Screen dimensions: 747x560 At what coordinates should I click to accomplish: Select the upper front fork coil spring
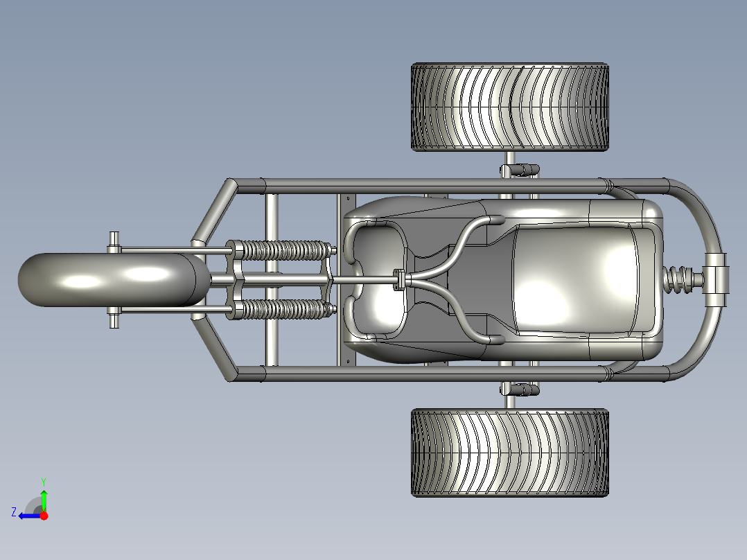284,250
